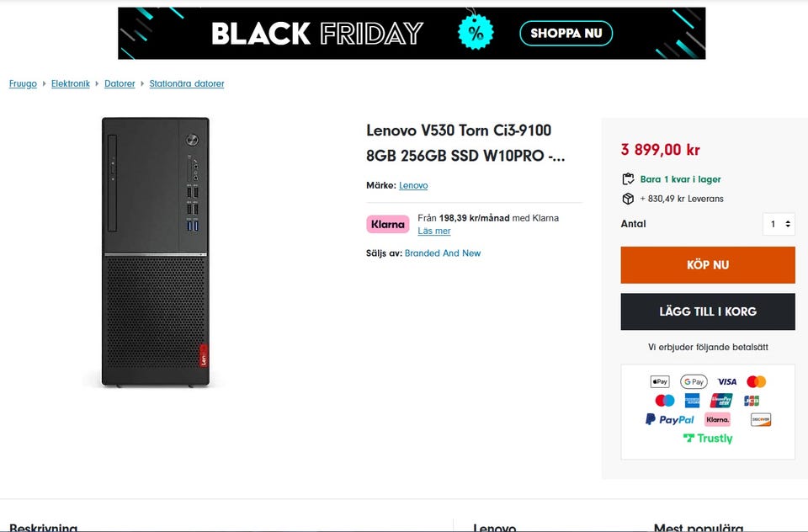Click the Visa card logo

(726, 381)
